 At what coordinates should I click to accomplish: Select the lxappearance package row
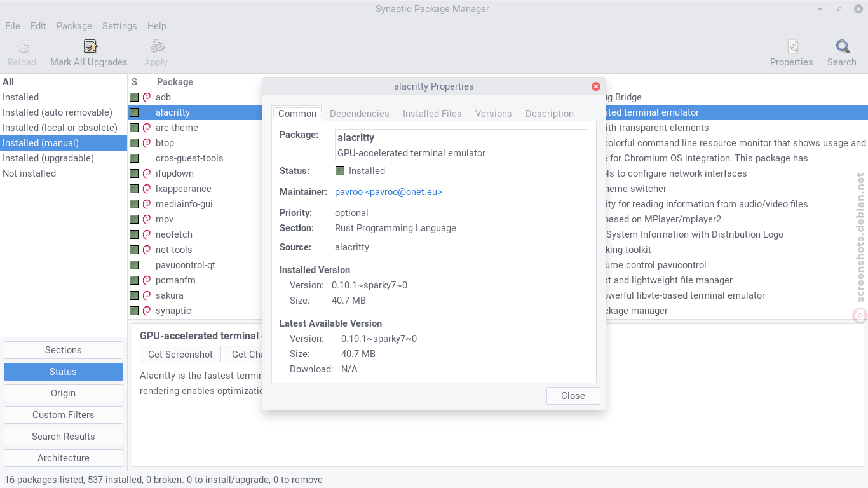point(184,189)
